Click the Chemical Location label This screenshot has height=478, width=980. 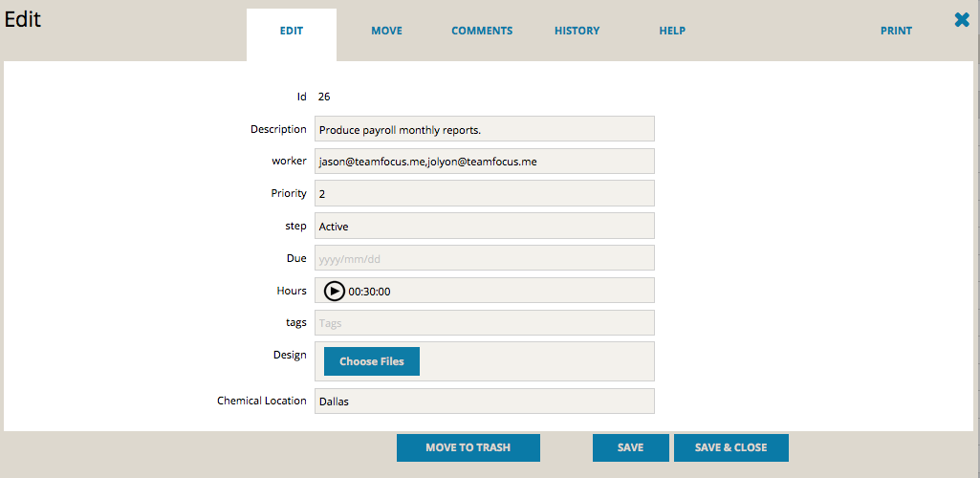click(262, 401)
